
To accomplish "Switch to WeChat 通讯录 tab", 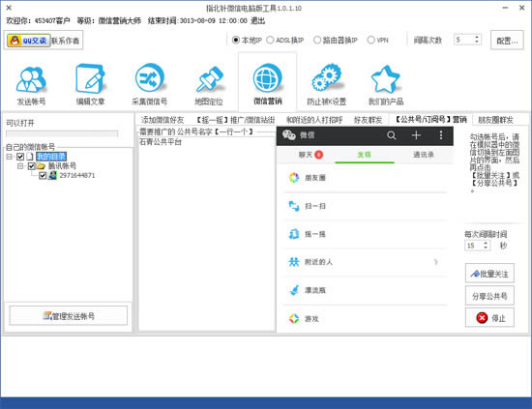I will 424,155.
